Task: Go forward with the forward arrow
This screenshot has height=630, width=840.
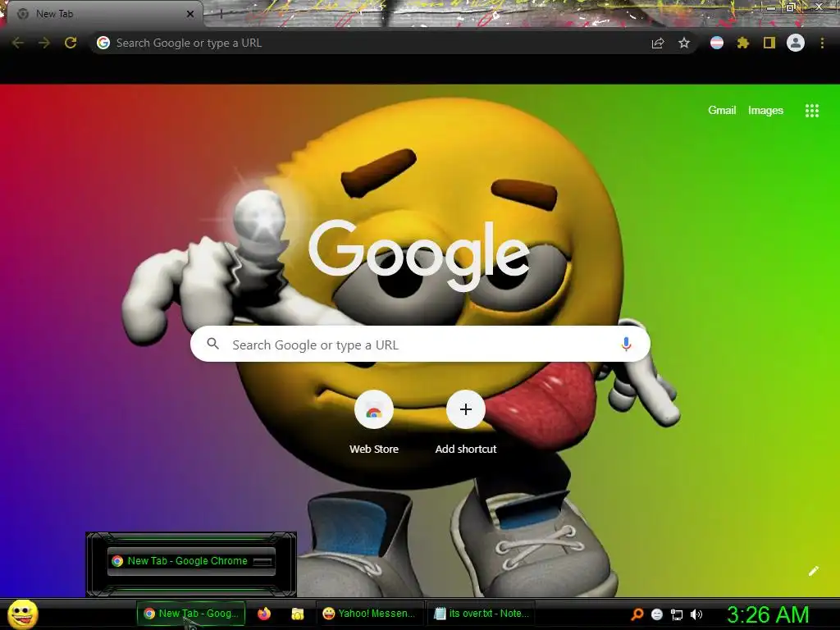Action: (x=44, y=43)
